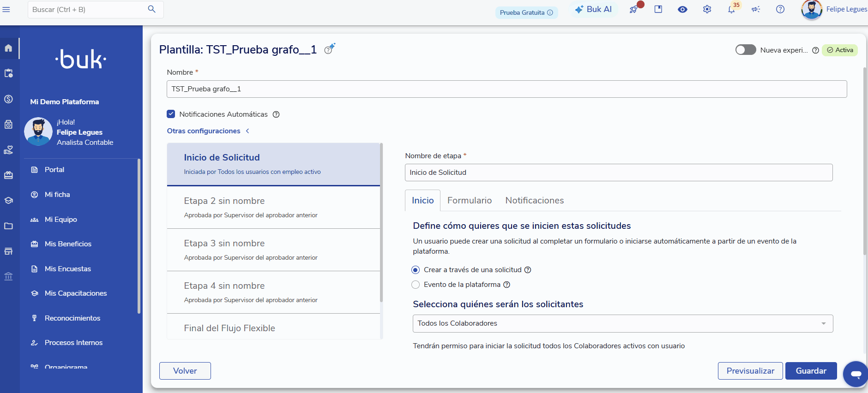Image resolution: width=868 pixels, height=393 pixels.
Task: Click help icon beside Notificaciones Automáticas
Action: pos(276,114)
